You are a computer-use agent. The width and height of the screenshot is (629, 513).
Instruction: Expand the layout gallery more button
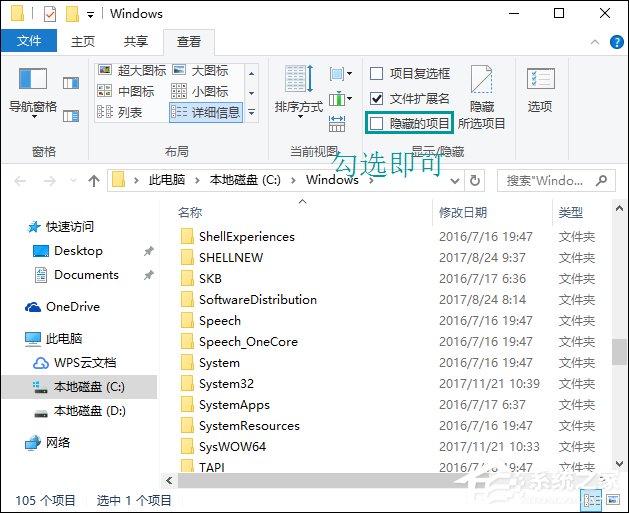(x=252, y=112)
